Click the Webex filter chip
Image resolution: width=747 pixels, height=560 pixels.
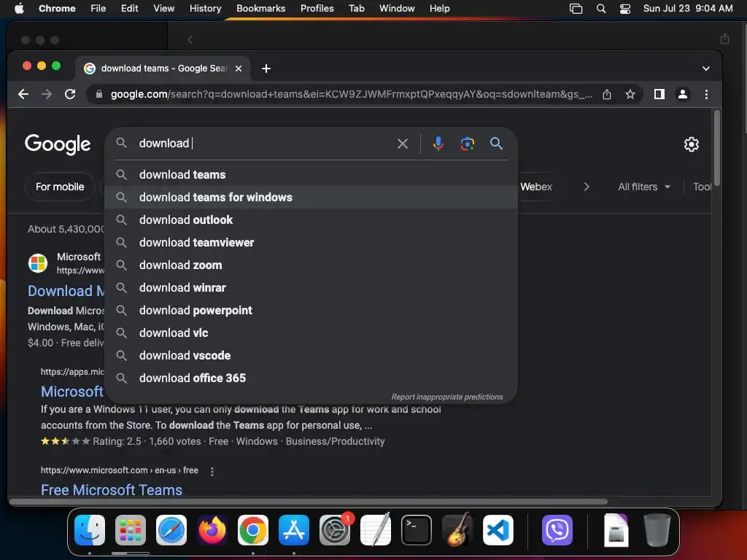[536, 187]
